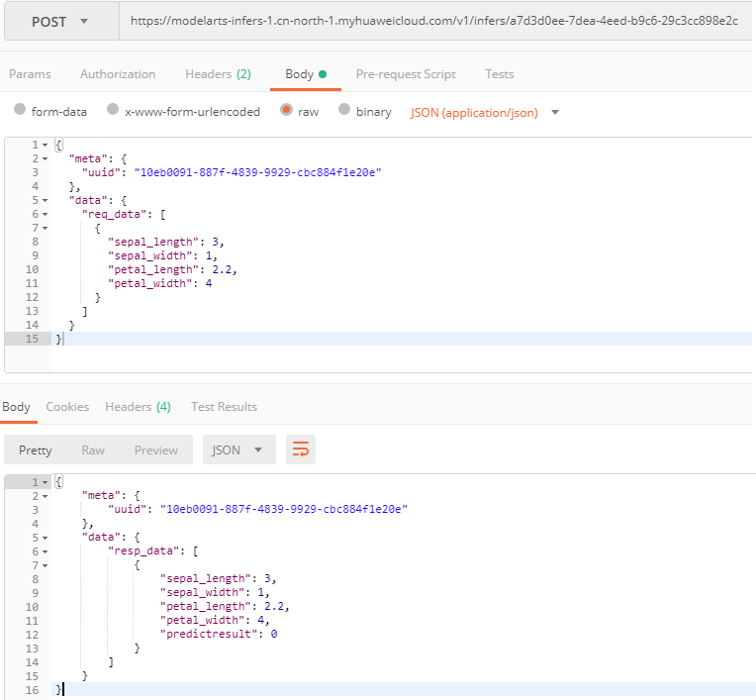Open the Pre-request Script tab
This screenshot has height=700, width=756.
pyautogui.click(x=406, y=74)
